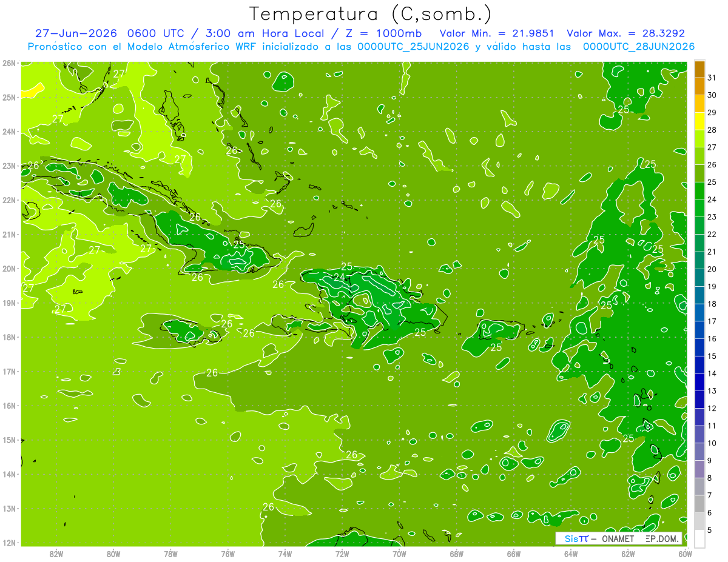Screen dimensions: 728x562
Task: Click 'Valor Max. = 28.3292' text
Action: [625, 33]
